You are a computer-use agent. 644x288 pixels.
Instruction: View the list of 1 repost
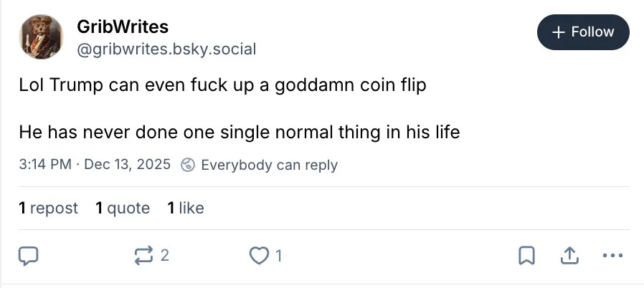(x=48, y=208)
